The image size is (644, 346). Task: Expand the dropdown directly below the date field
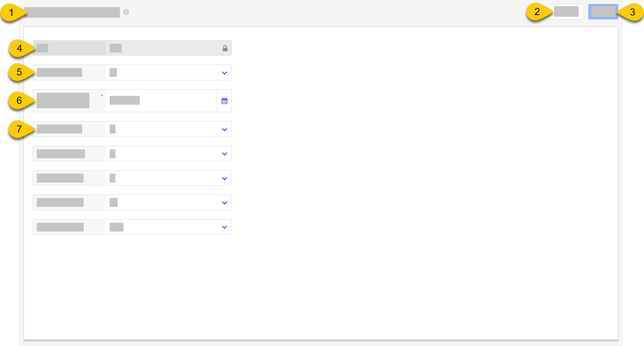224,129
